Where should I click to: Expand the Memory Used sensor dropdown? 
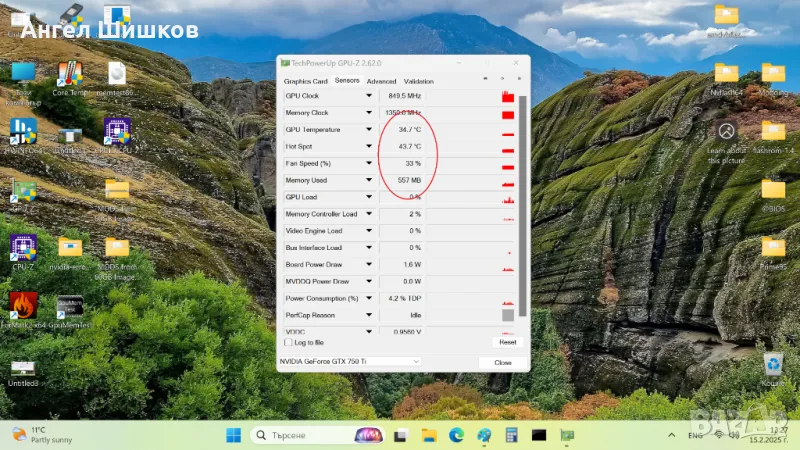(369, 180)
